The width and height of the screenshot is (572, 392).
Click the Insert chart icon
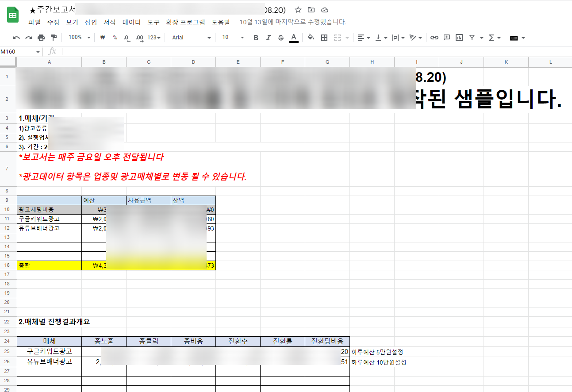click(459, 38)
